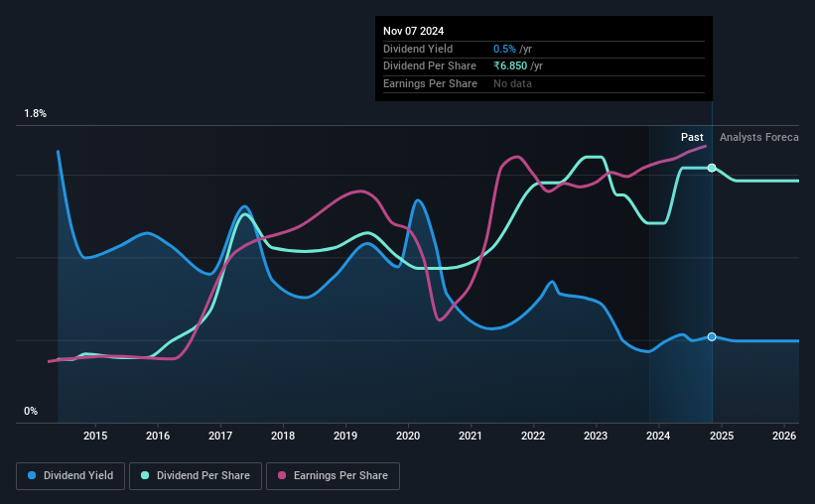This screenshot has width=815, height=504.
Task: Click the 'Earnings Per Share' row label in tooltip
Action: pos(431,83)
